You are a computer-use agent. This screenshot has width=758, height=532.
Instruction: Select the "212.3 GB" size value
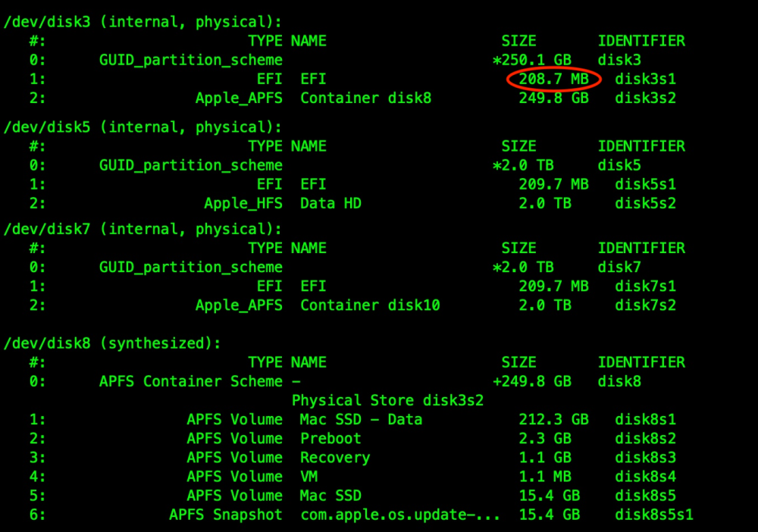(x=553, y=419)
